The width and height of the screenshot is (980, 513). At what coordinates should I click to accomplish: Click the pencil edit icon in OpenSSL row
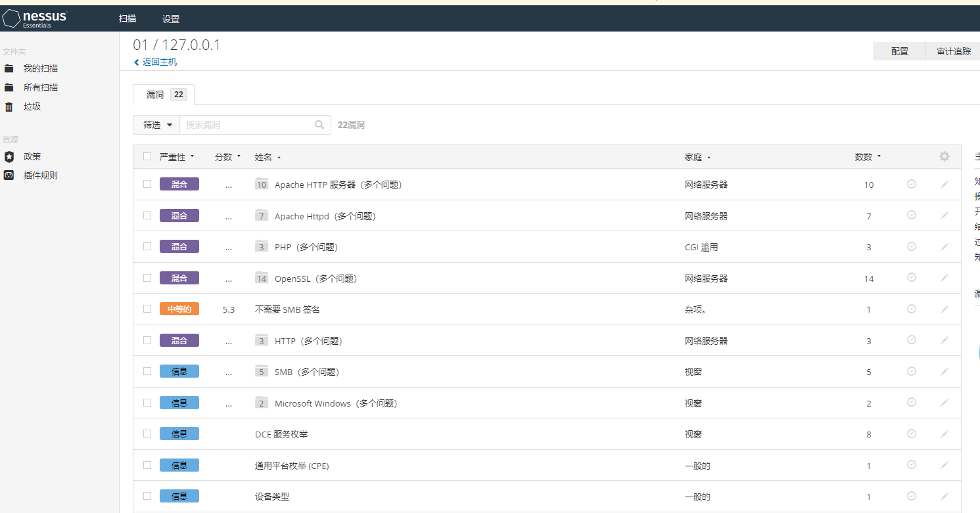tap(945, 278)
